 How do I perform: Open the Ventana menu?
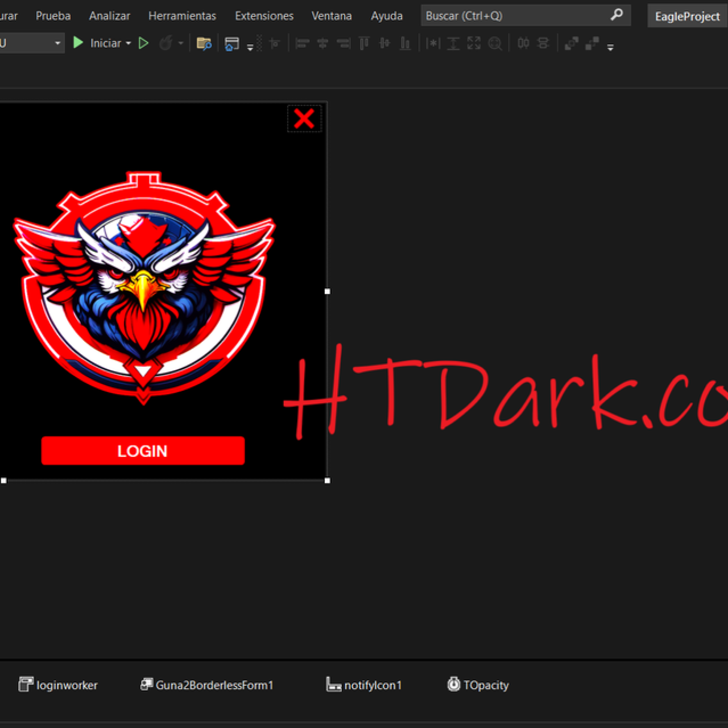click(332, 16)
